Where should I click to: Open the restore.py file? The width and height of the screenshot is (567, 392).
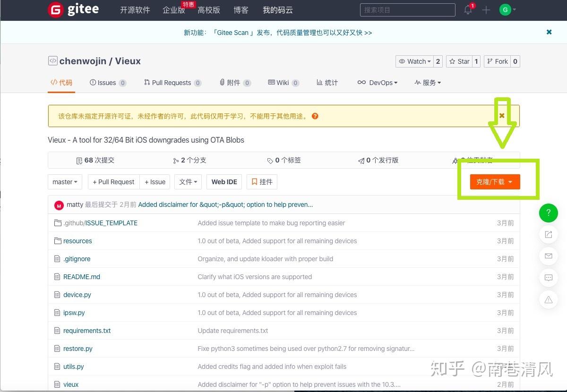[78, 349]
